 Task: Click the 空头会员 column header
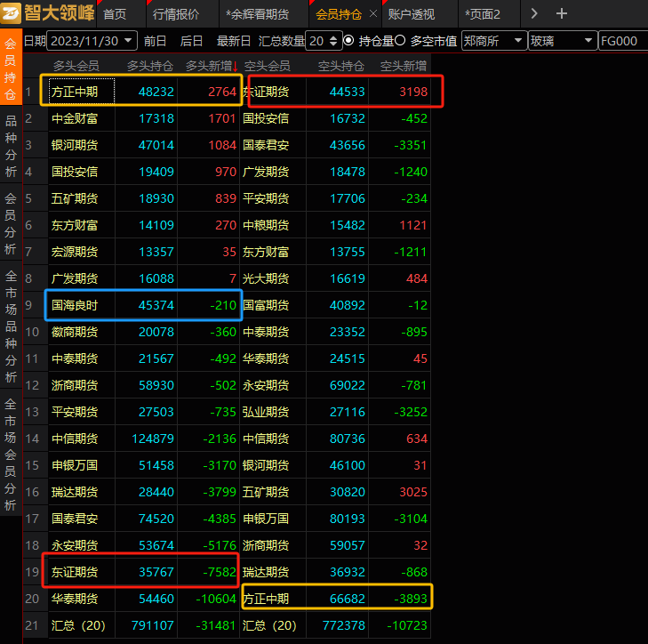267,66
